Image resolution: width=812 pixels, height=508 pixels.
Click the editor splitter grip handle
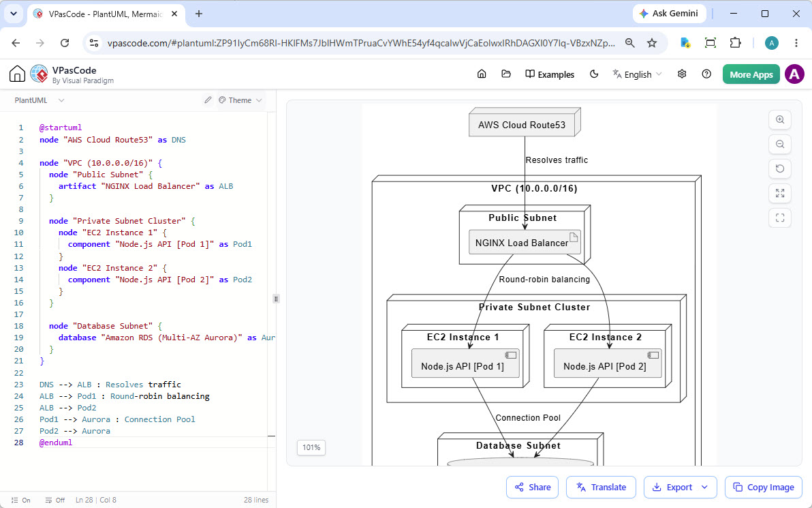pos(276,299)
